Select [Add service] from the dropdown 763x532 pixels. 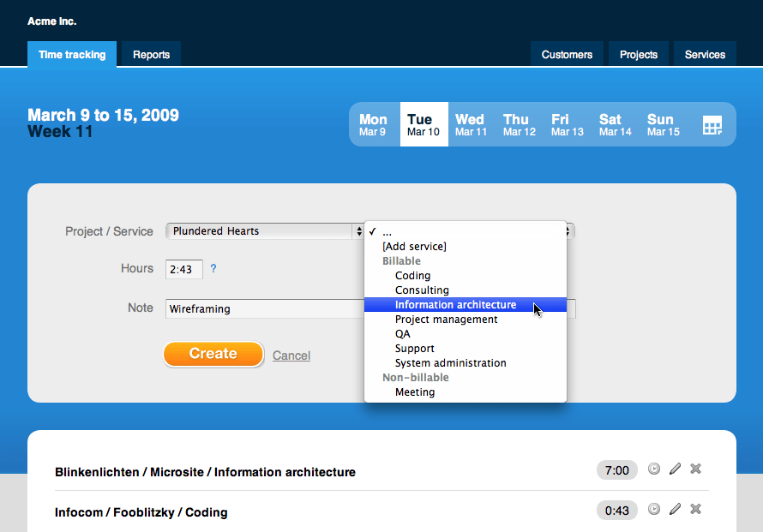[466, 247]
